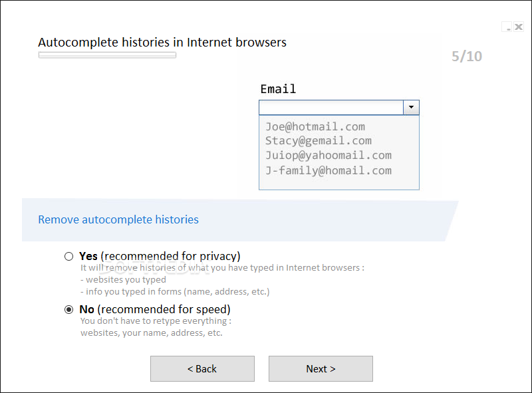Expand the Email dropdown arrow

[x=411, y=107]
